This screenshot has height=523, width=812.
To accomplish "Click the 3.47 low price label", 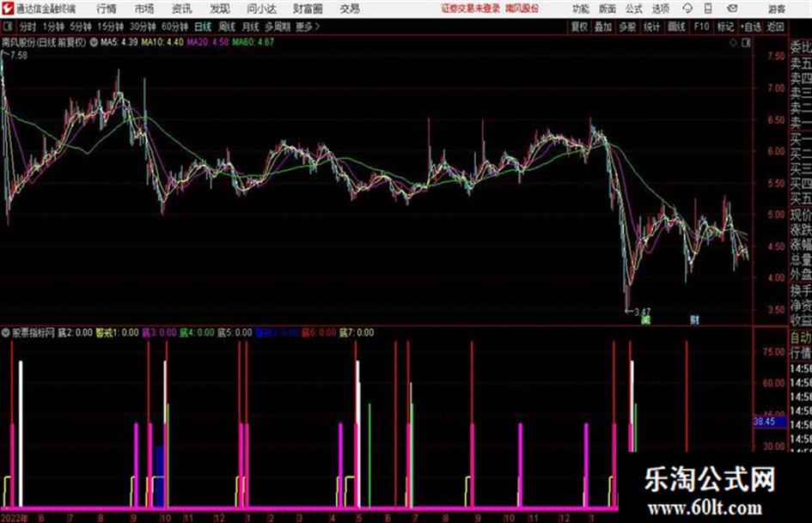I will [x=642, y=312].
